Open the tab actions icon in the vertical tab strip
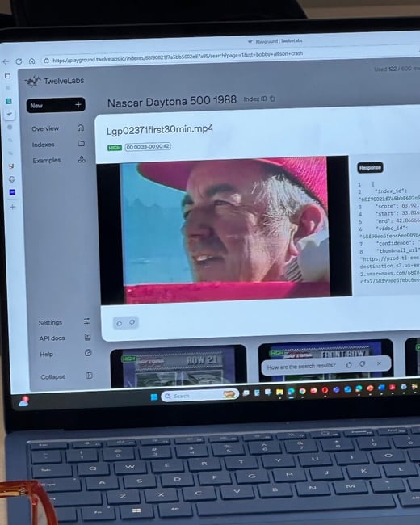Viewport: 420px width, 525px height. (x=8, y=76)
